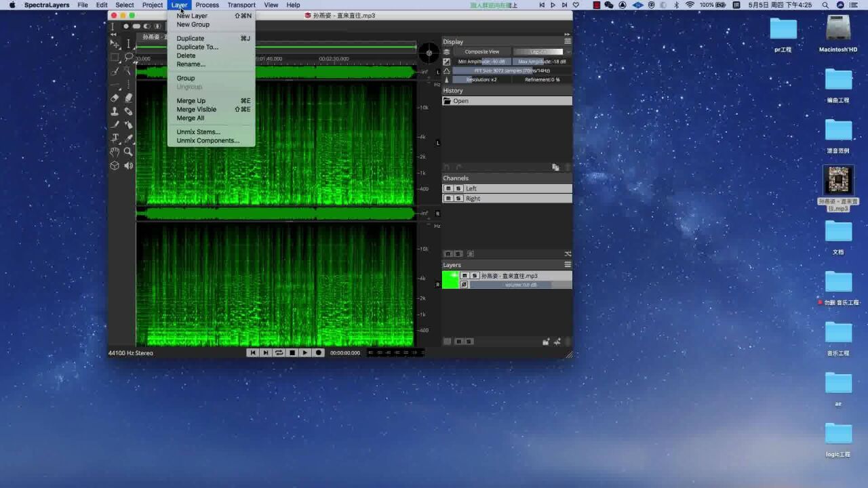Choose Unmix Stems from Layer menu

point(198,132)
